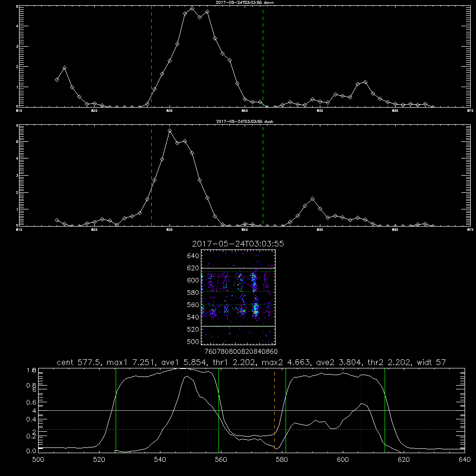
Task: Click the 0.4 label on bottom plot y-axis
Action: click(x=31, y=419)
